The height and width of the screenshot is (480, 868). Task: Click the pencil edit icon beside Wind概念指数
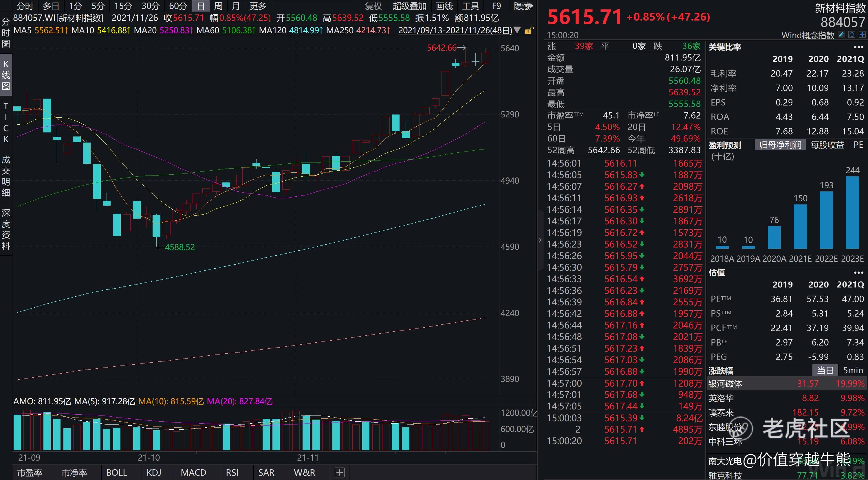(x=841, y=35)
